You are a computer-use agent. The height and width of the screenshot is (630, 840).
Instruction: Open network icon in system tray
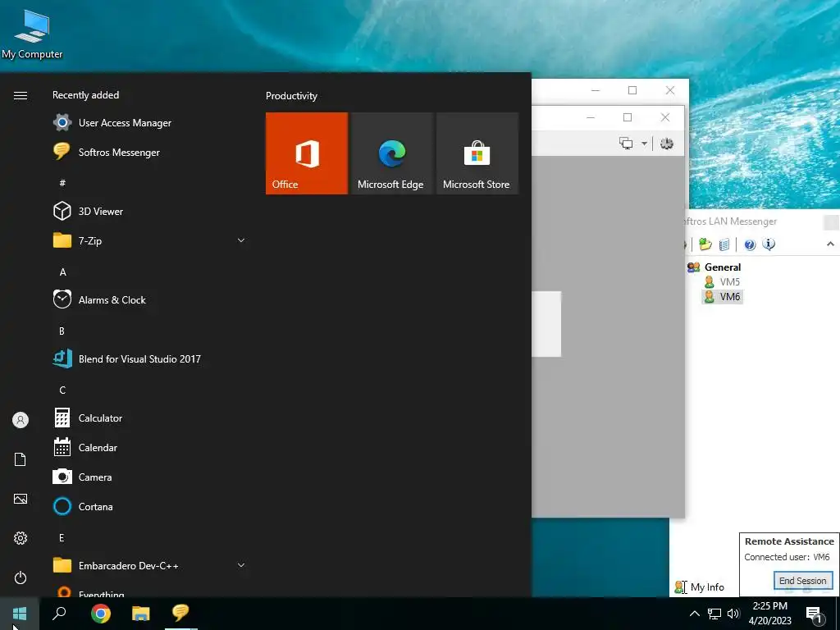point(714,614)
